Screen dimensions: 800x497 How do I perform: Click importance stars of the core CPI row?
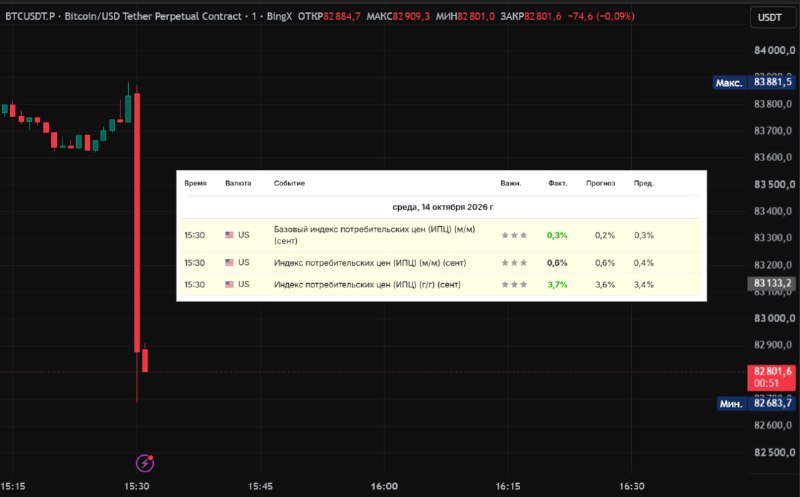514,235
